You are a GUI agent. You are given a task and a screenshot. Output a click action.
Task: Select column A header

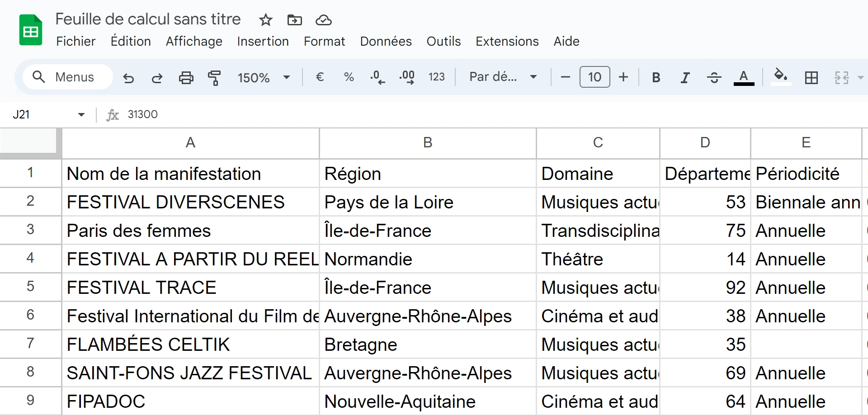(190, 143)
